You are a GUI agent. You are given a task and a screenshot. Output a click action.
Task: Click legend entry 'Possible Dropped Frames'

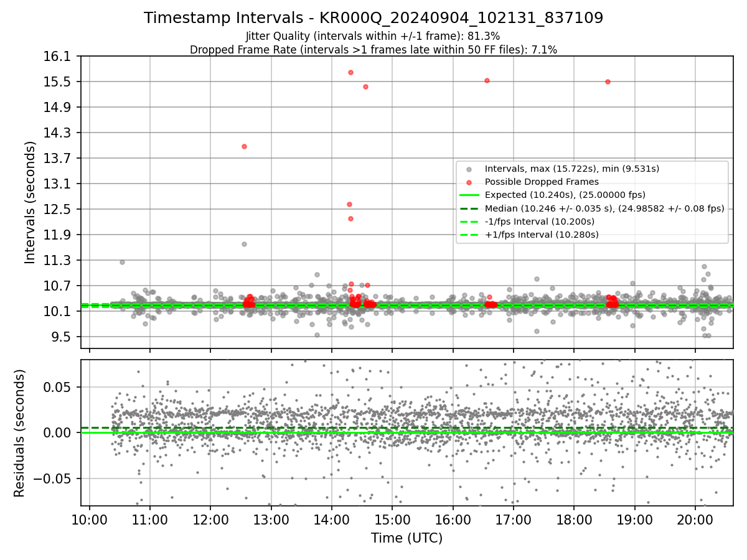click(x=542, y=182)
